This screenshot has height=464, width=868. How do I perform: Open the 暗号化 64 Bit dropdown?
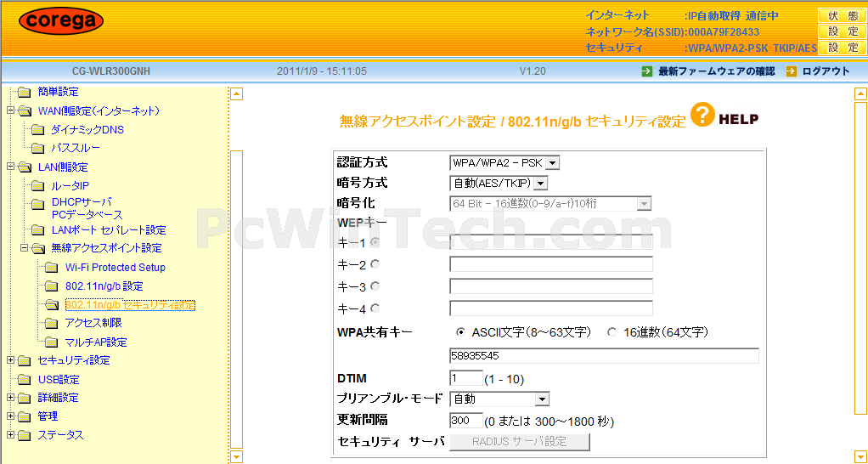550,204
